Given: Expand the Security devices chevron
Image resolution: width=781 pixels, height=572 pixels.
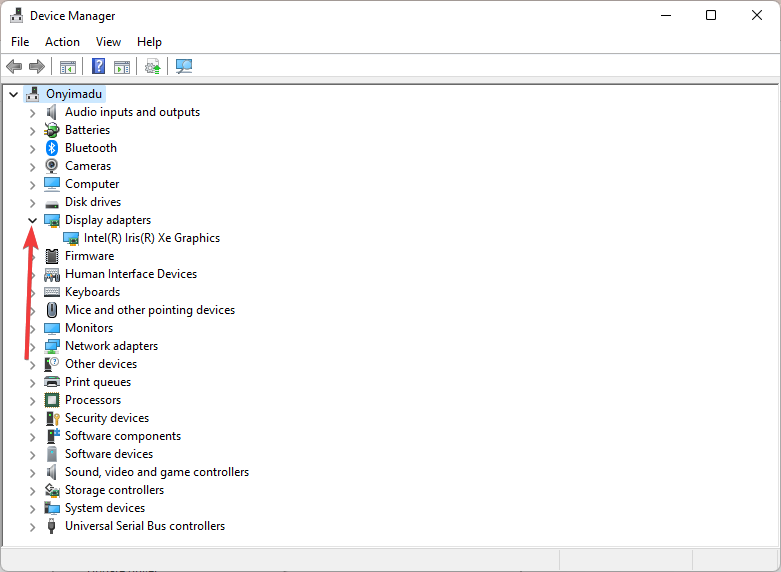Looking at the screenshot, I should [32, 419].
